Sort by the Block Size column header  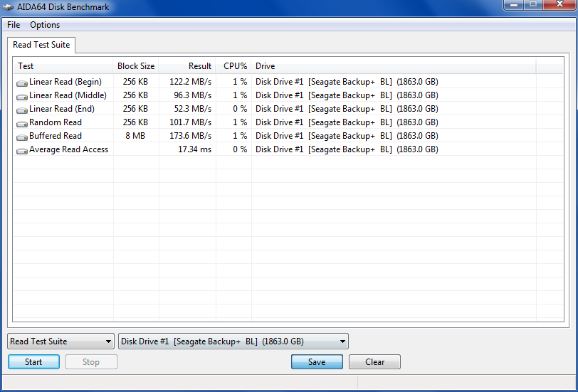coord(135,66)
